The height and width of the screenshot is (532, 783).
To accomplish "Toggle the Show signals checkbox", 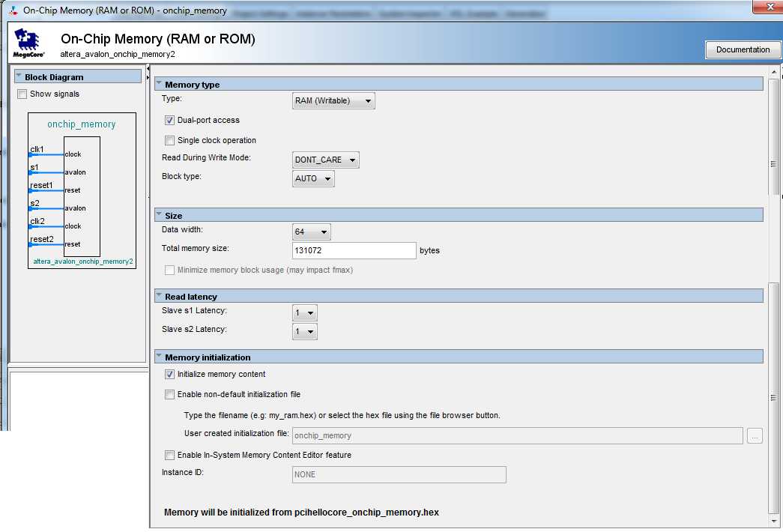I will tap(22, 94).
